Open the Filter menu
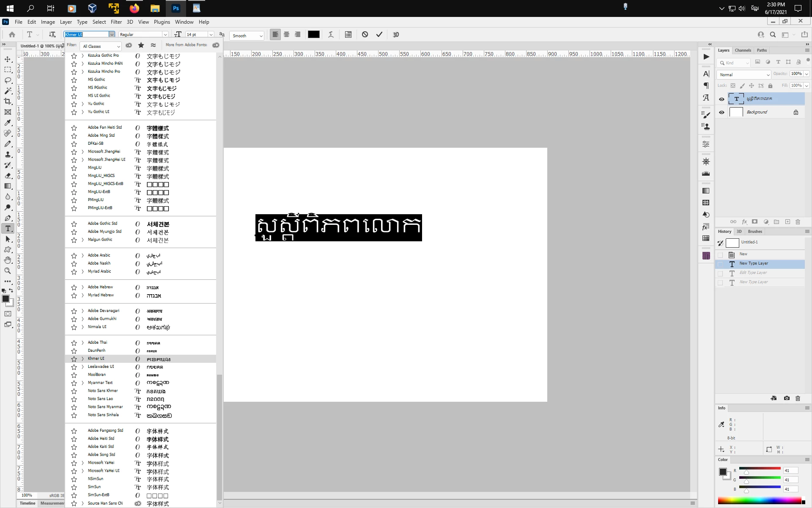Screen dimensions: 812x508 pos(116,22)
